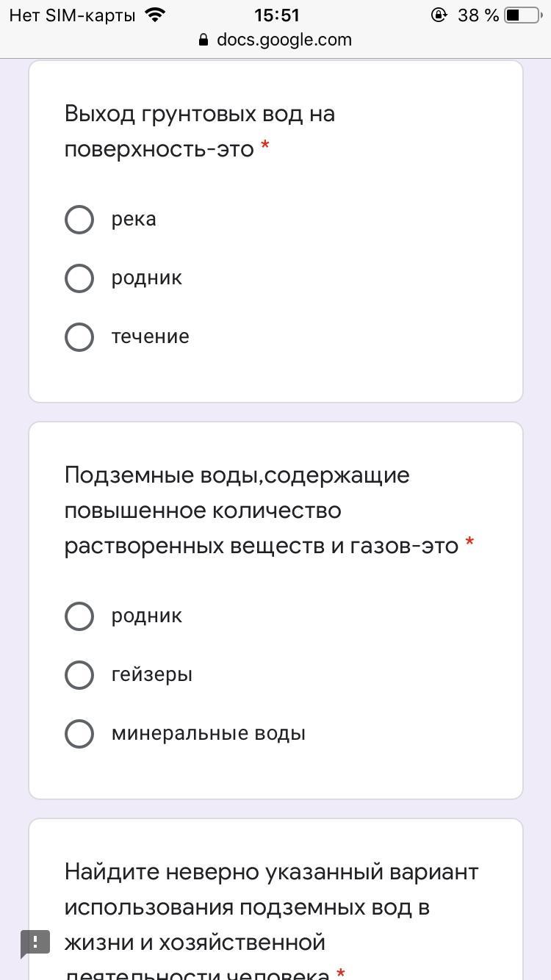551x980 pixels.
Task: Select the "река" radio option
Action: click(x=79, y=220)
